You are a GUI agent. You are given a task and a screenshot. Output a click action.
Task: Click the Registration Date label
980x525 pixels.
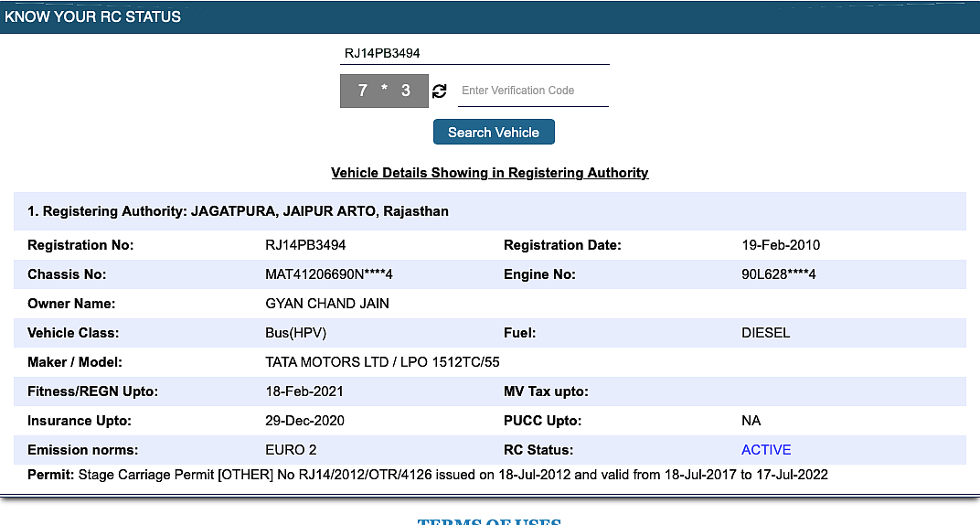[562, 245]
